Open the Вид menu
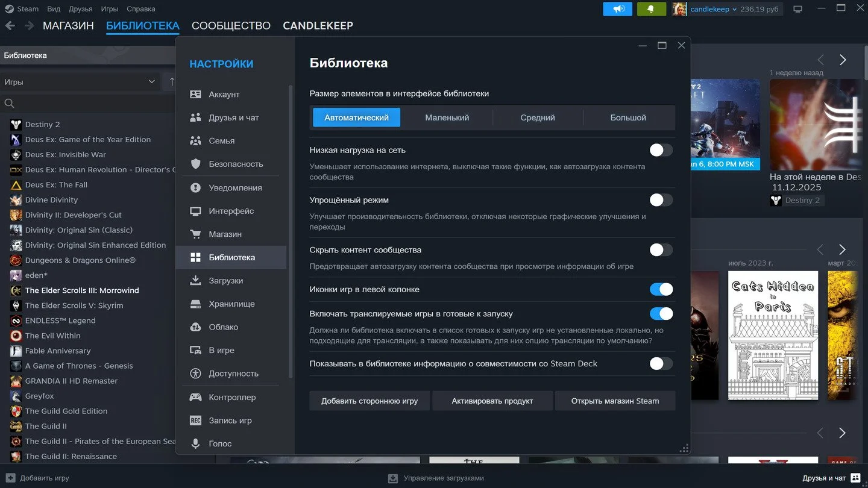 pos(54,9)
